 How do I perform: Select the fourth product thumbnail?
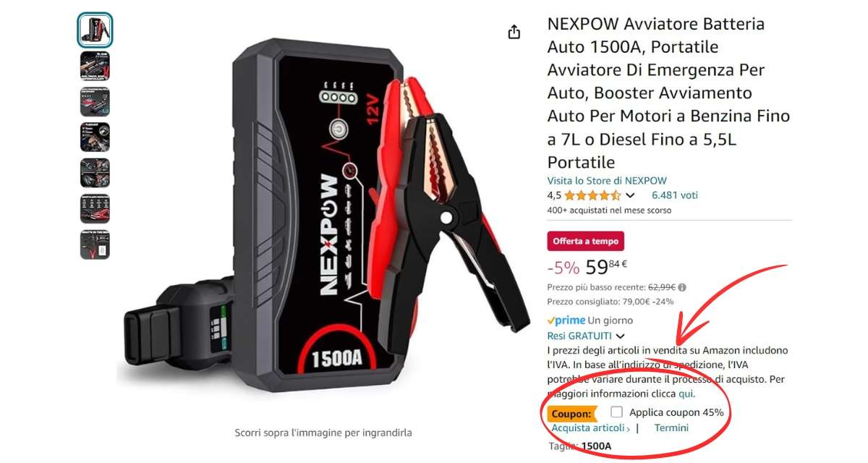coord(95,137)
